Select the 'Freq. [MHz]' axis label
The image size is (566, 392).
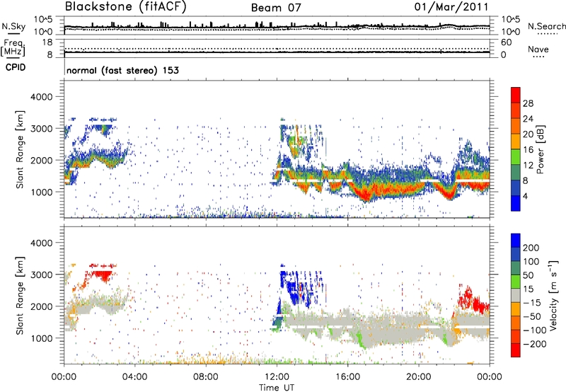click(x=13, y=48)
